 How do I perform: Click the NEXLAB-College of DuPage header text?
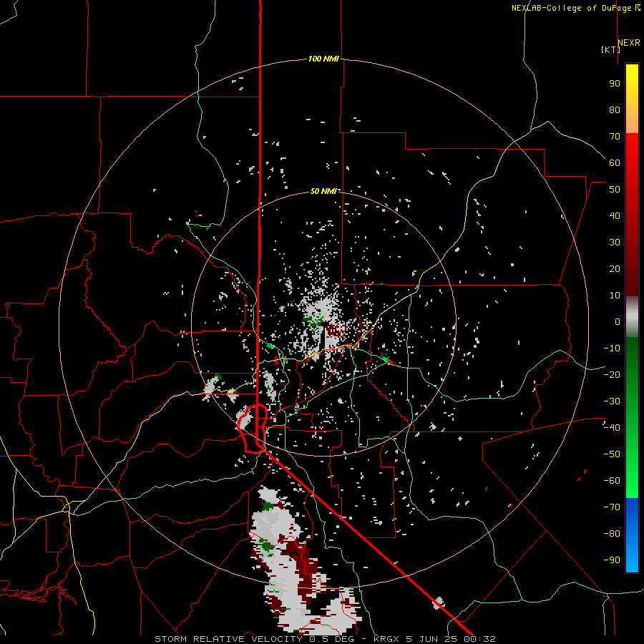click(x=576, y=8)
